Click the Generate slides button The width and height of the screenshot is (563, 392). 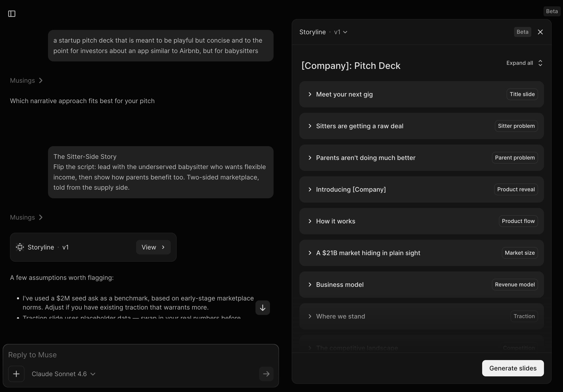click(513, 368)
